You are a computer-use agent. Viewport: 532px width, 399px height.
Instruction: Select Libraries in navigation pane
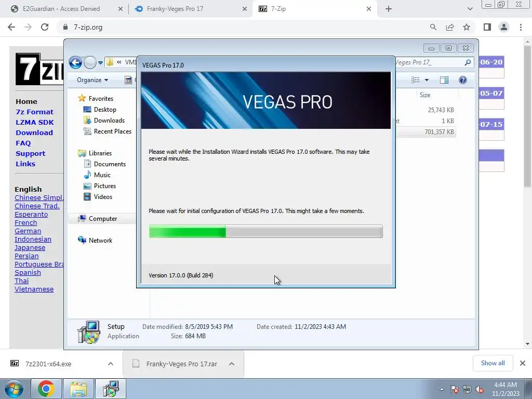100,153
